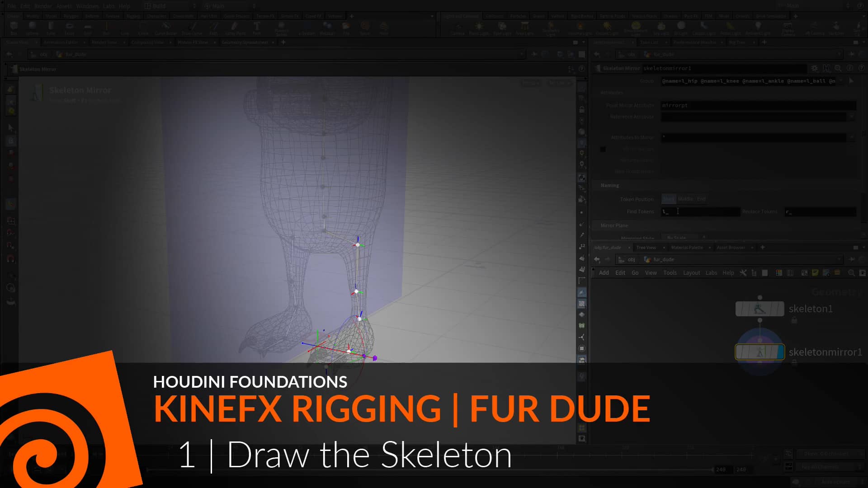The image size is (868, 488).
Task: Expand the Group parameter dropdown arrow
Action: (840, 81)
